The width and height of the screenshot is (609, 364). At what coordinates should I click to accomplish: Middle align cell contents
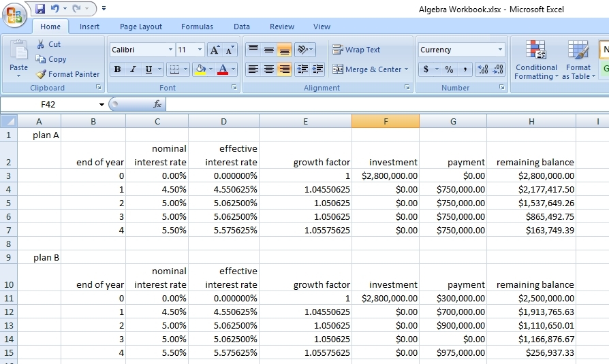269,49
